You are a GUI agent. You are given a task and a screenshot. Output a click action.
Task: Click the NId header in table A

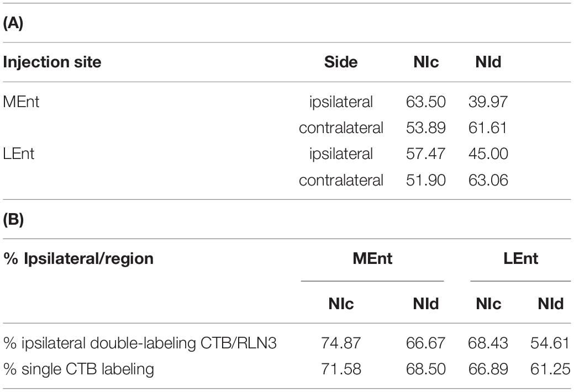click(x=488, y=62)
